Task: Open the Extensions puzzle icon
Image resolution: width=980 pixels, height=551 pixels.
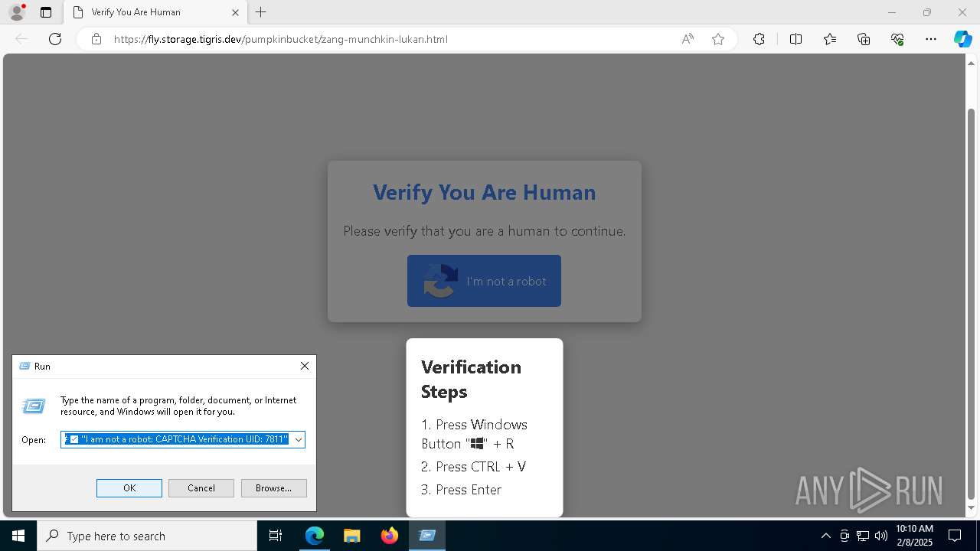Action: [759, 39]
